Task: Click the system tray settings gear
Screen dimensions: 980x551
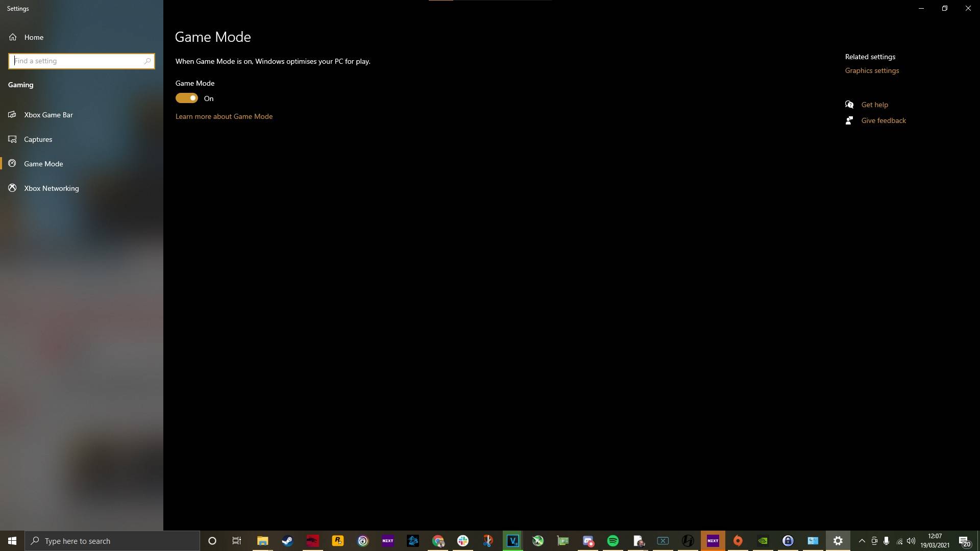Action: 837,540
